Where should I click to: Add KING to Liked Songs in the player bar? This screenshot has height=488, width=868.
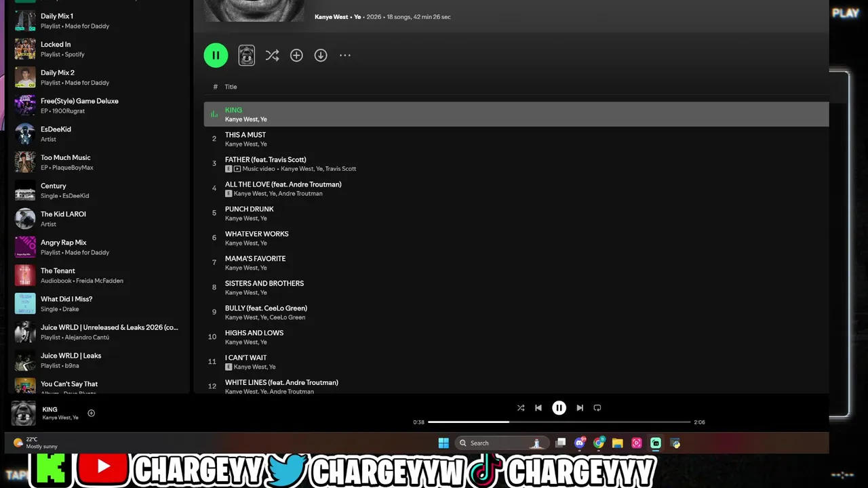tap(92, 413)
